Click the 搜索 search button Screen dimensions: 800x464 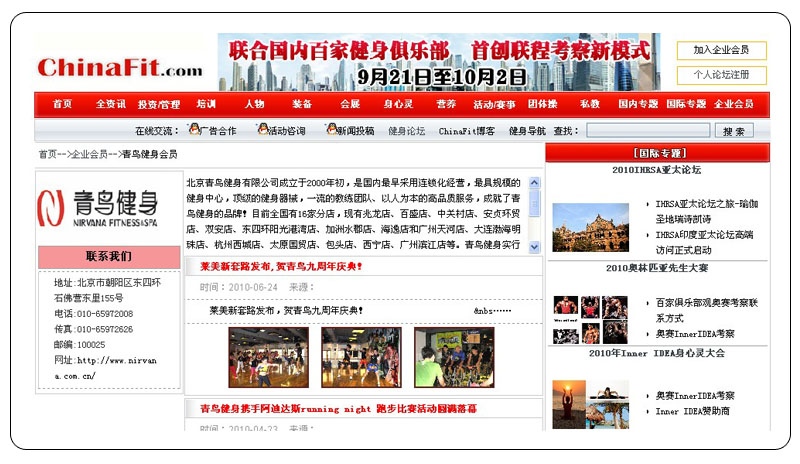pos(734,131)
